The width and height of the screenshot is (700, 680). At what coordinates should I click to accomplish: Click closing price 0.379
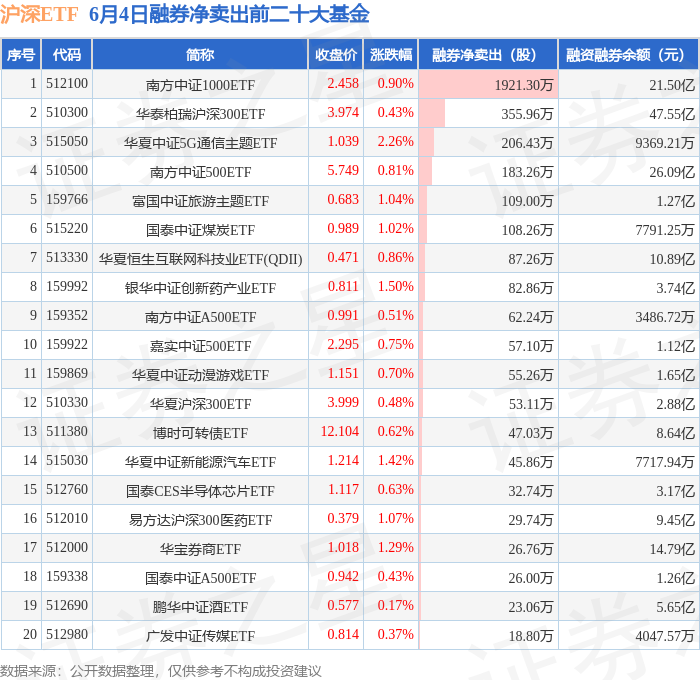(x=343, y=518)
